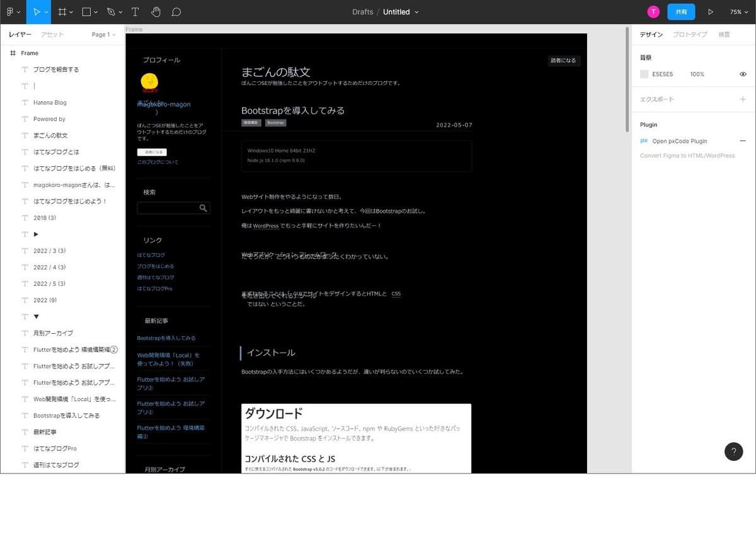Select the 2022 / 3 (3) layer
This screenshot has width=756, height=534.
[63, 251]
